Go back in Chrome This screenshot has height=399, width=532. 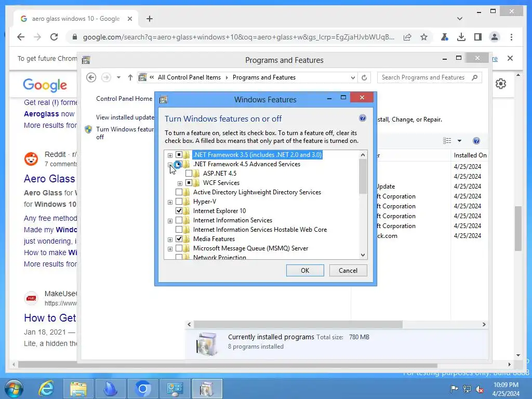[x=21, y=37]
